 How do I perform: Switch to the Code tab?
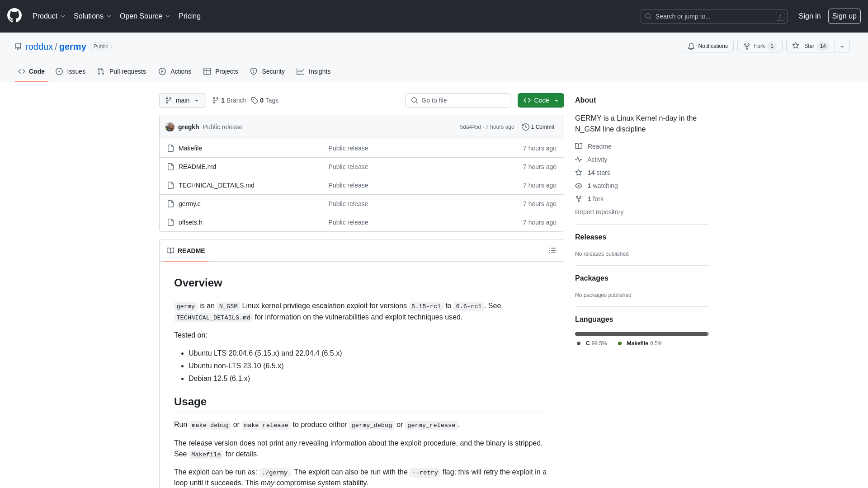32,71
